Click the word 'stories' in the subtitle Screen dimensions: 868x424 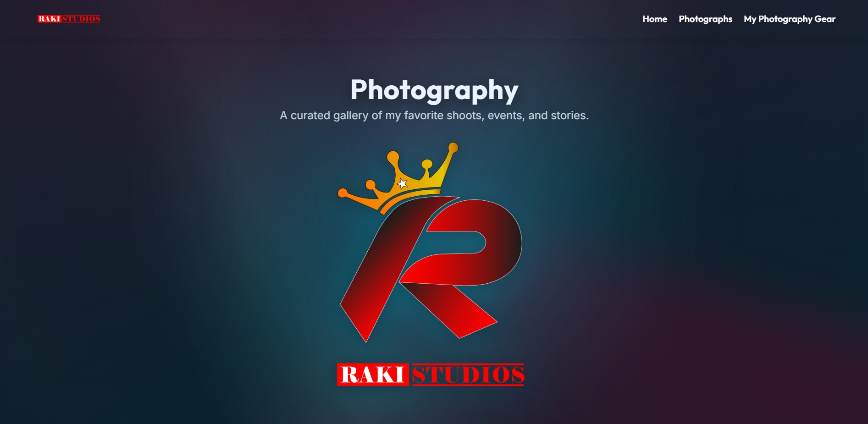pos(569,116)
